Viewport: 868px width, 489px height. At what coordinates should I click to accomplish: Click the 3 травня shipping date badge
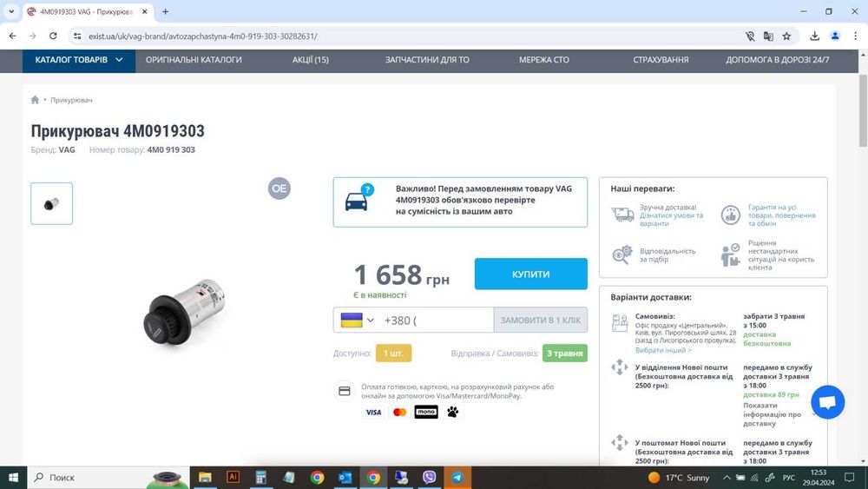(x=565, y=354)
